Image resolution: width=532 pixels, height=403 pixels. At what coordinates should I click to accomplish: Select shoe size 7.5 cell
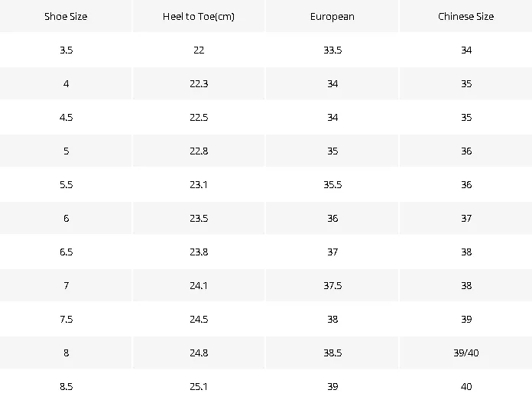coord(66,319)
